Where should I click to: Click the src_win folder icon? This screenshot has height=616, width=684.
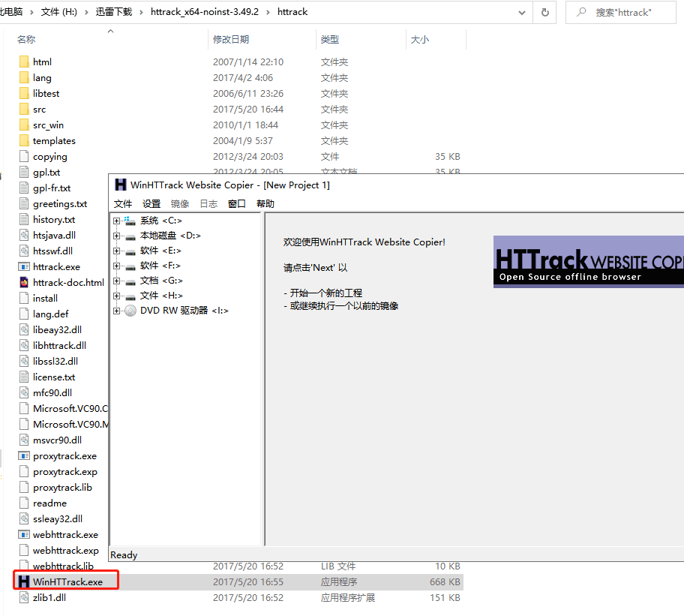coord(25,125)
